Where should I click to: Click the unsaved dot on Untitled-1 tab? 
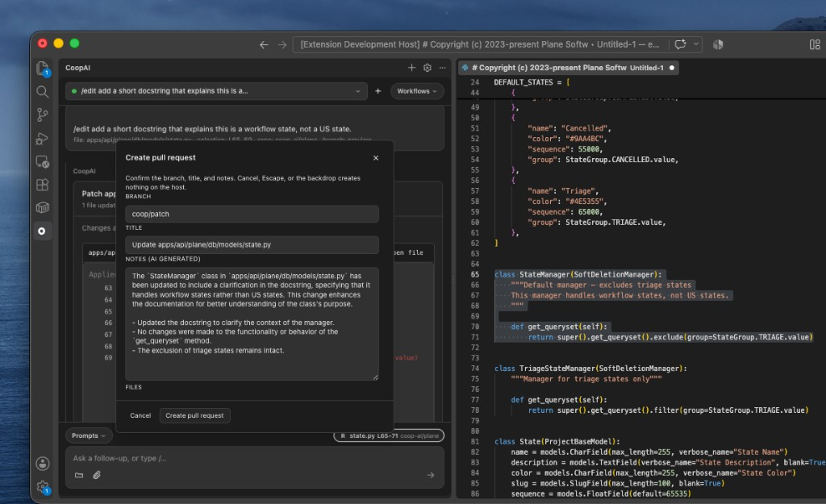672,68
